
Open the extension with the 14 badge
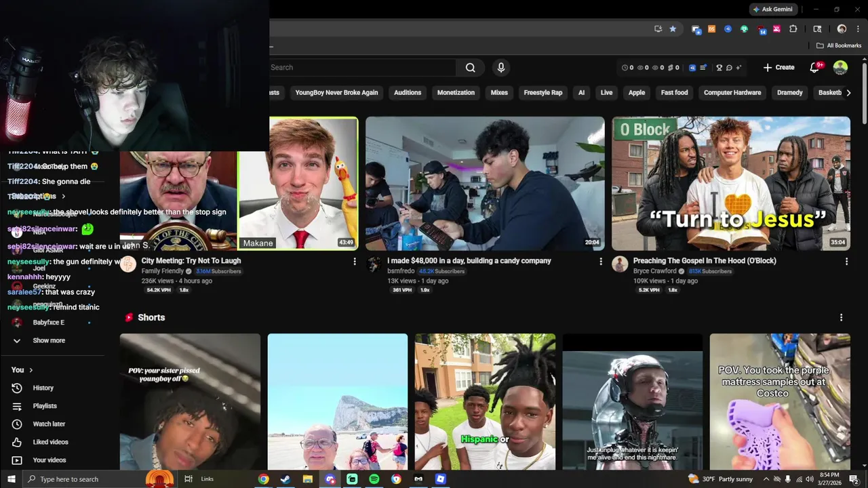(x=761, y=28)
